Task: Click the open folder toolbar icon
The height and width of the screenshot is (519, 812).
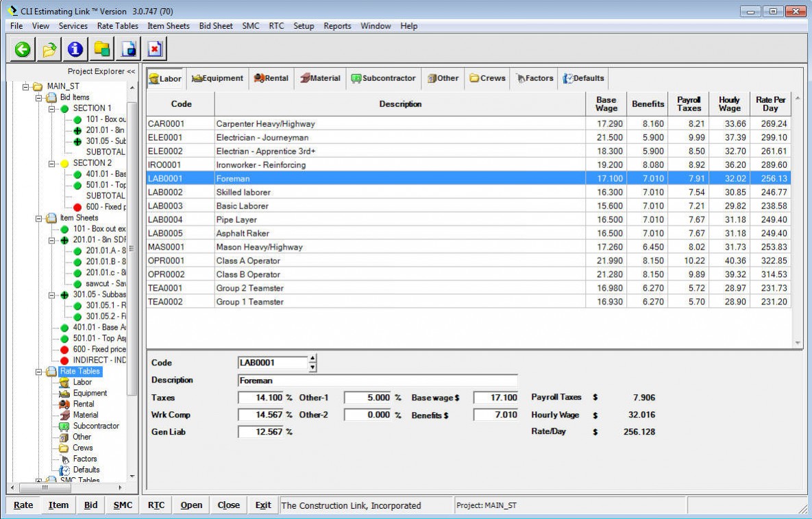Action: click(x=49, y=49)
